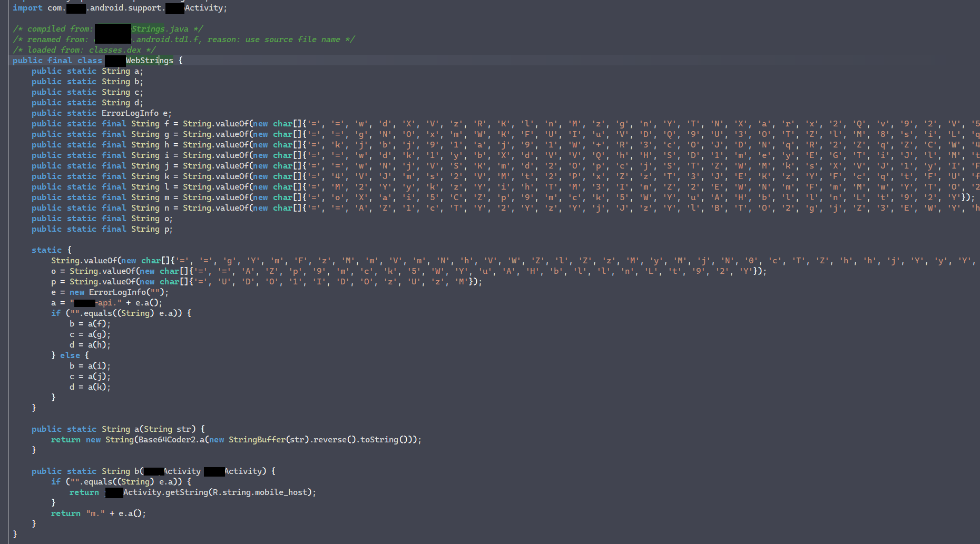This screenshot has width=980, height=544.
Task: Click the 'R.string.mobile_host' resource reference
Action: (259, 492)
